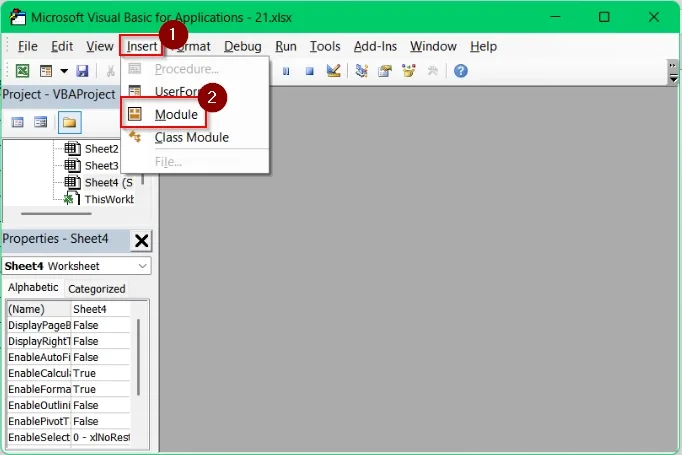Click the Save toolbar icon

click(82, 70)
